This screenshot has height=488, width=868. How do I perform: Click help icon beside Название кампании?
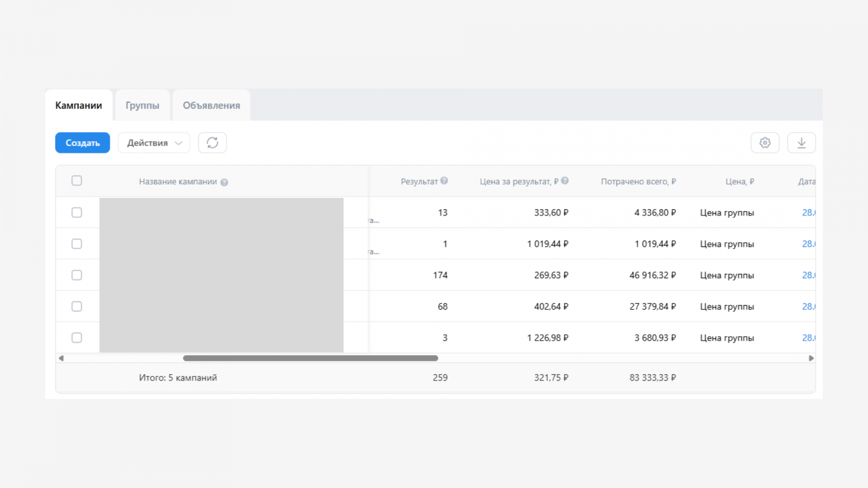click(224, 182)
